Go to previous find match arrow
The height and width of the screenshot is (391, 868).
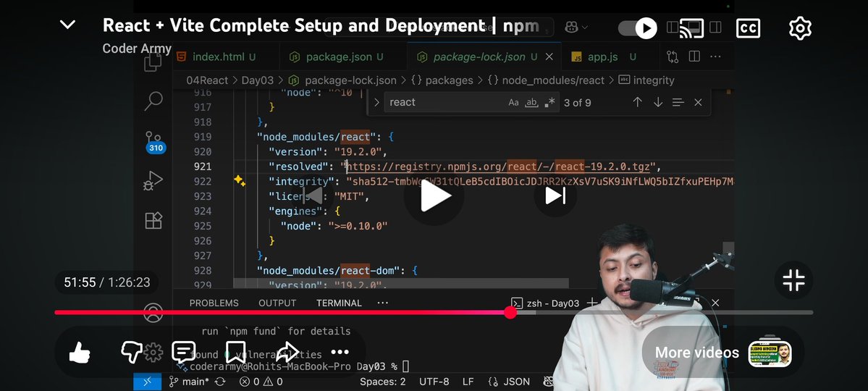pyautogui.click(x=637, y=103)
